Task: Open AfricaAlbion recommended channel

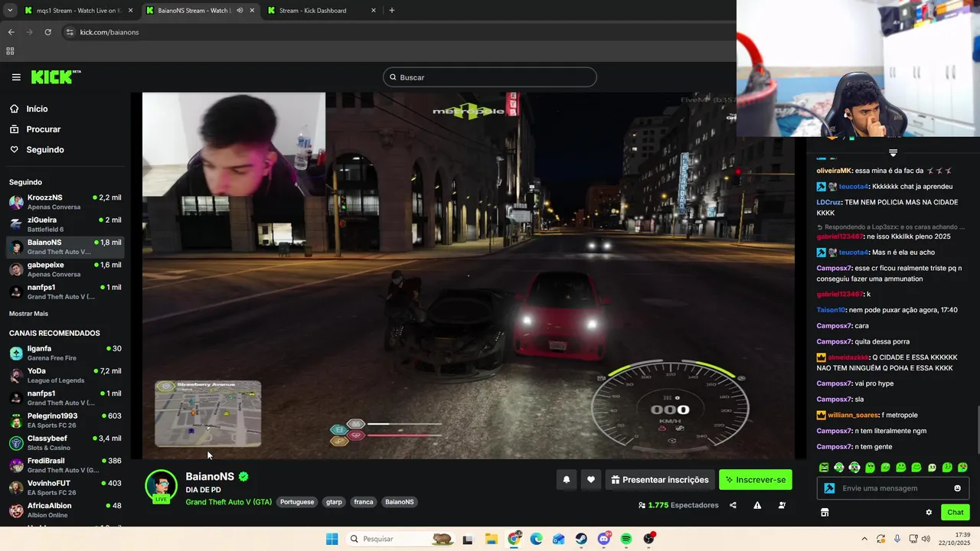Action: [x=65, y=510]
